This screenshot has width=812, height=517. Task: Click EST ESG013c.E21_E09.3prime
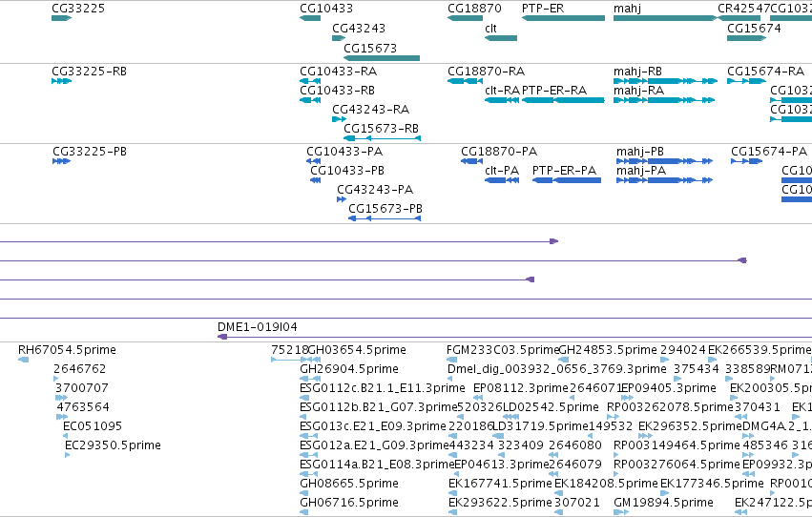[x=373, y=426]
